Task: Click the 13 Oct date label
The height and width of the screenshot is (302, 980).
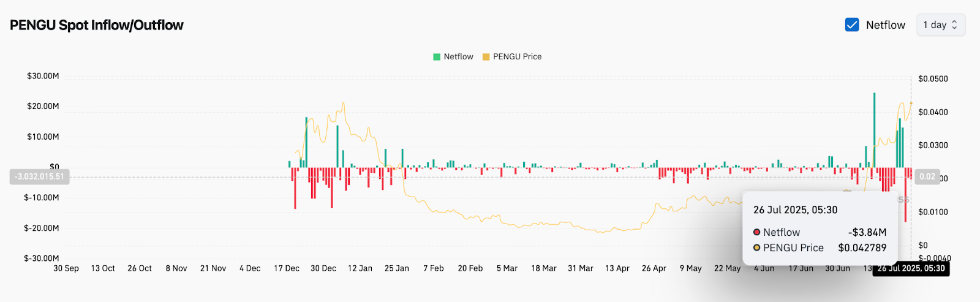Action: [103, 268]
